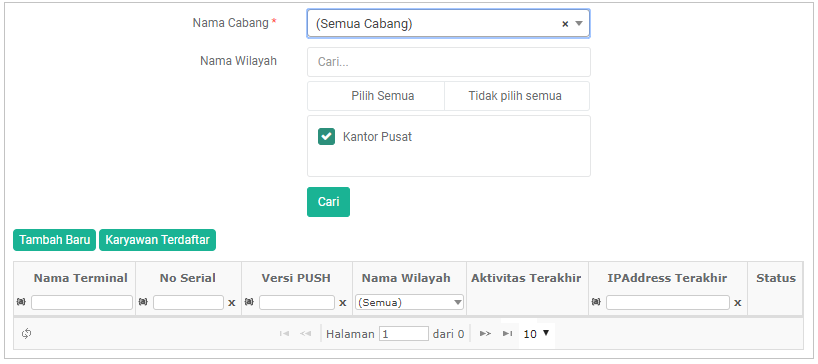Click the IPAddress Terakhir filter input

(x=668, y=302)
